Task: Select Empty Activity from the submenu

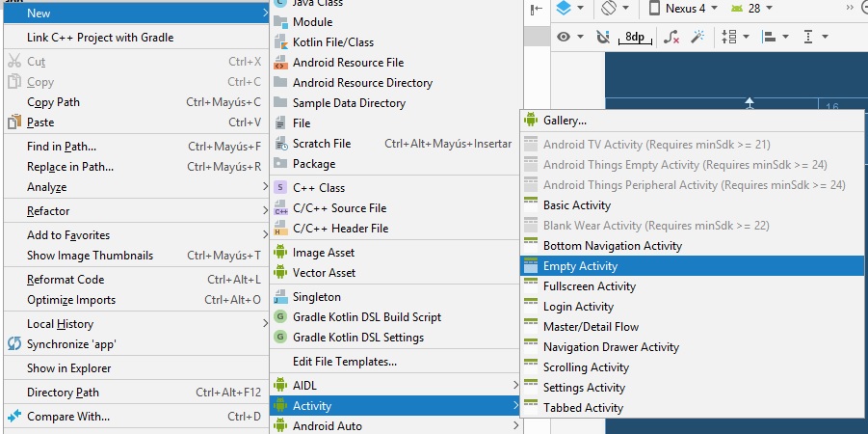Action: tap(580, 266)
